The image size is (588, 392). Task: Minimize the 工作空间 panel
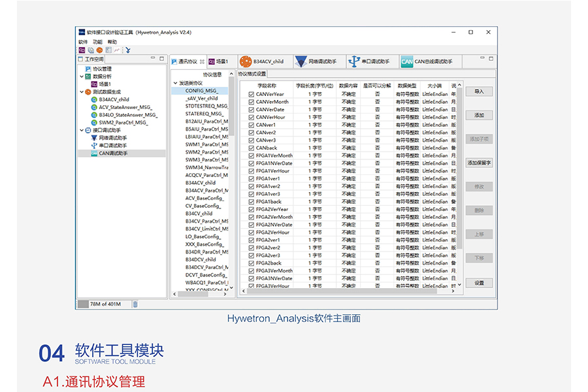pyautogui.click(x=153, y=58)
